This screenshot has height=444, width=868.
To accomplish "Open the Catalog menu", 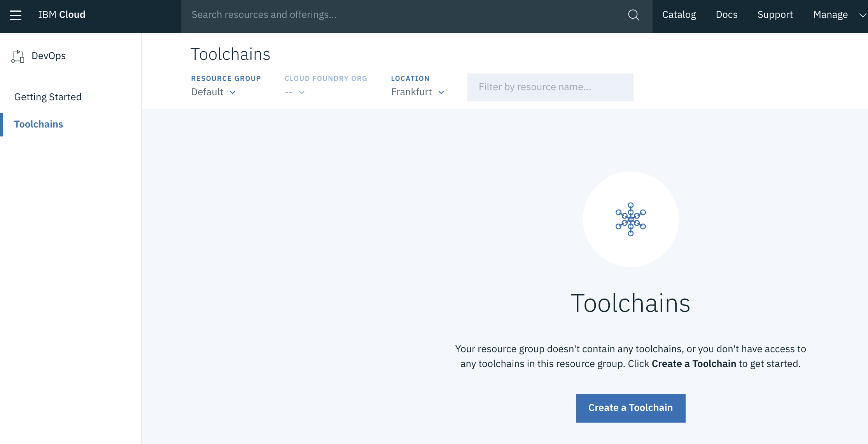I will tap(679, 15).
